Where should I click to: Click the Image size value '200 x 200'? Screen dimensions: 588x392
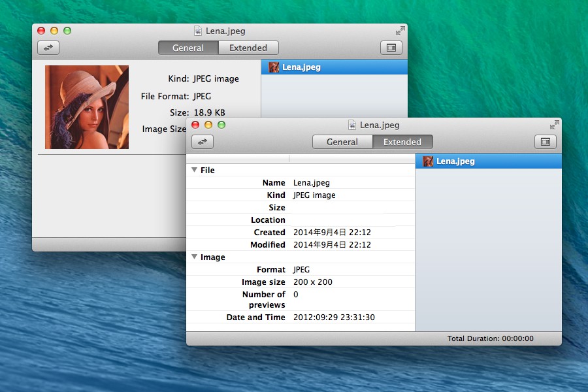313,282
